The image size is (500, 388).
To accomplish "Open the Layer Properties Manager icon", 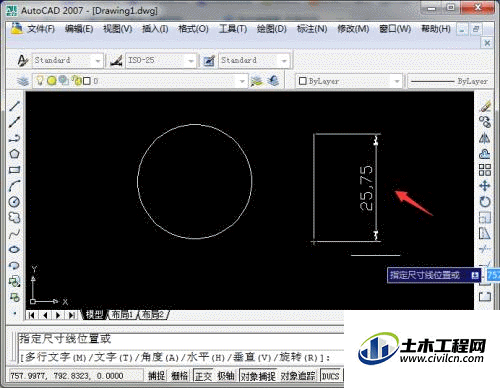I will coord(23,81).
